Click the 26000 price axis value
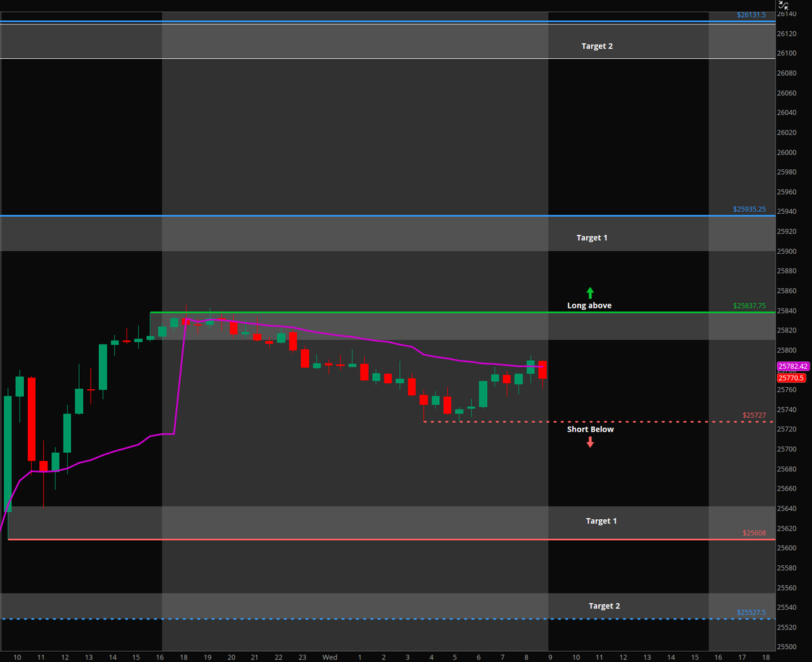The width and height of the screenshot is (812, 662). [x=787, y=152]
